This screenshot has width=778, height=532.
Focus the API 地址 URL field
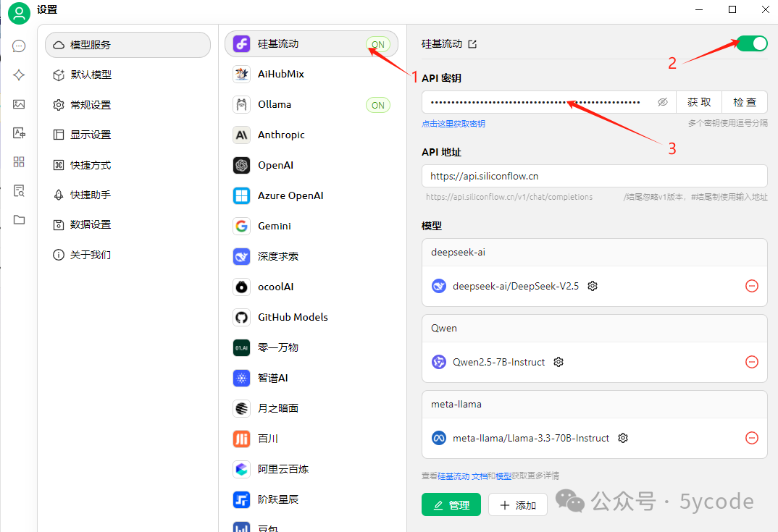(x=595, y=176)
